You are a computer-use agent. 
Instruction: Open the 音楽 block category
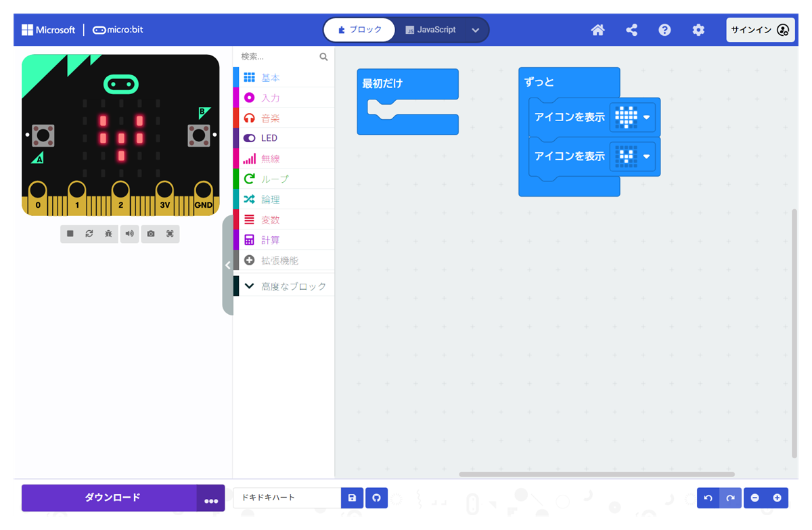284,118
